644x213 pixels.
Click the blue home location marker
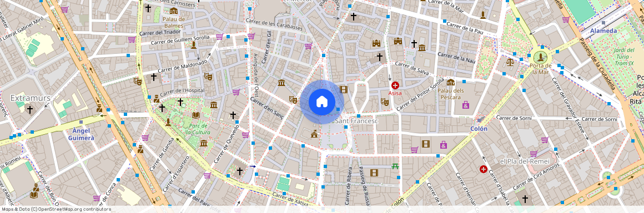(x=322, y=102)
